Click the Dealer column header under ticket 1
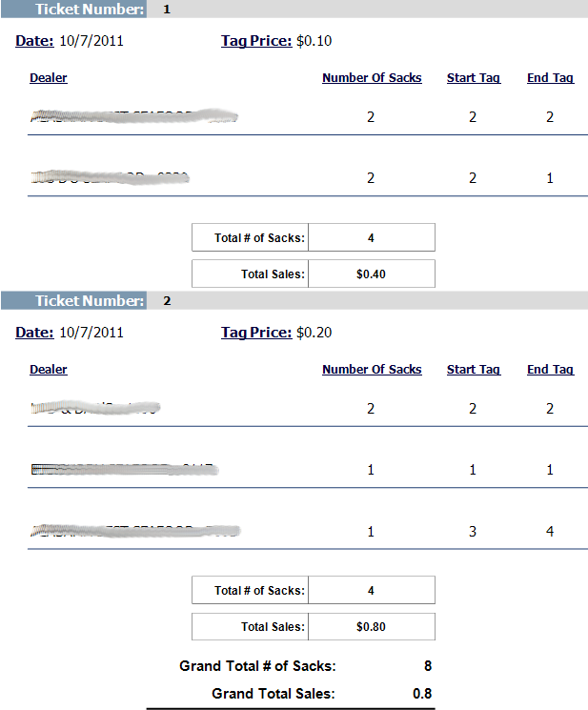 (49, 78)
